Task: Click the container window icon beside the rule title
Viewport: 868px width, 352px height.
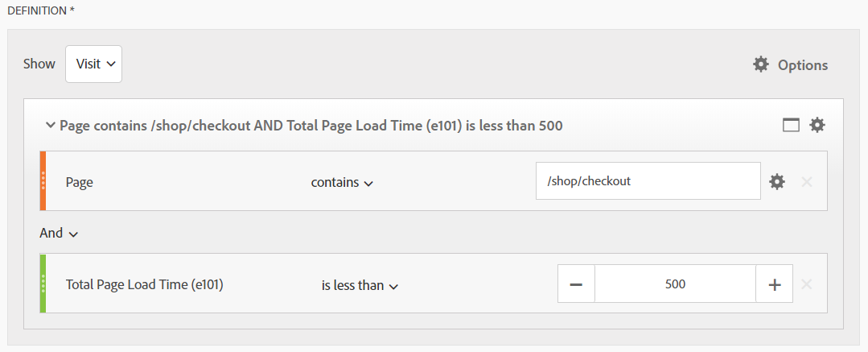Action: coord(792,125)
